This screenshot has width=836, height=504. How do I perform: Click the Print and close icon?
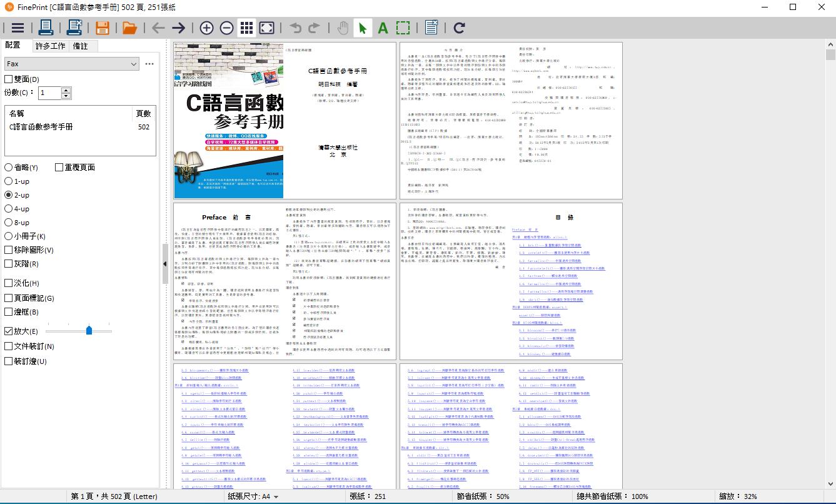pos(74,28)
